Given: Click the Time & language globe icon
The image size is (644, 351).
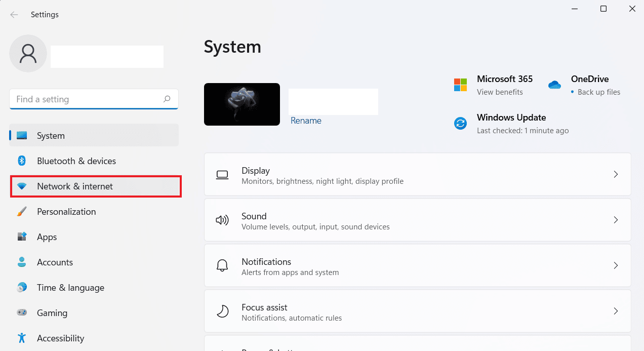Looking at the screenshot, I should [x=21, y=288].
